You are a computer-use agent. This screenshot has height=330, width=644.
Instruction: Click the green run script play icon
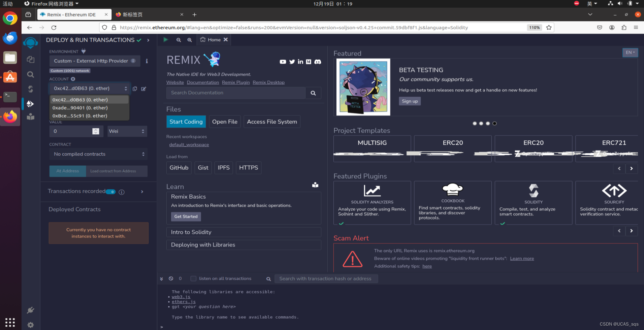coord(166,40)
